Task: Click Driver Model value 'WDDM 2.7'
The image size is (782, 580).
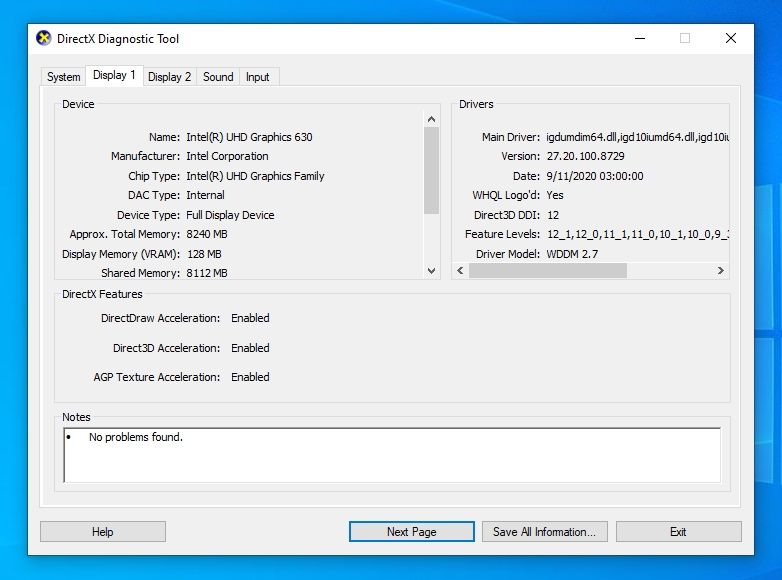Action: pos(573,254)
